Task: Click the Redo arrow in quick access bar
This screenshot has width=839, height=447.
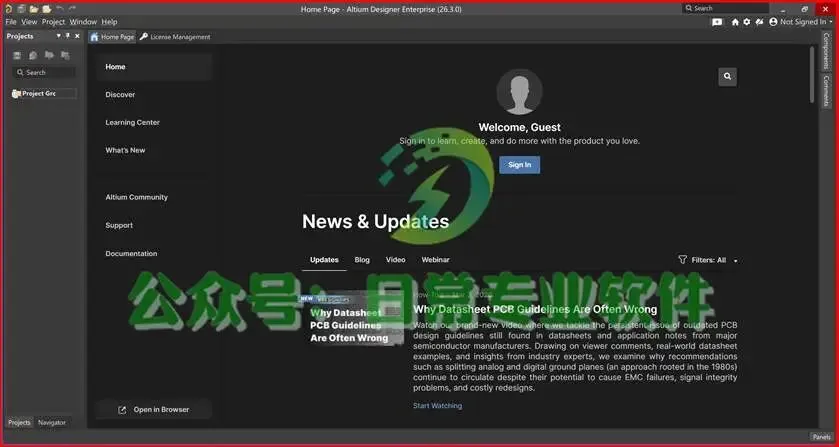Action: (72, 9)
